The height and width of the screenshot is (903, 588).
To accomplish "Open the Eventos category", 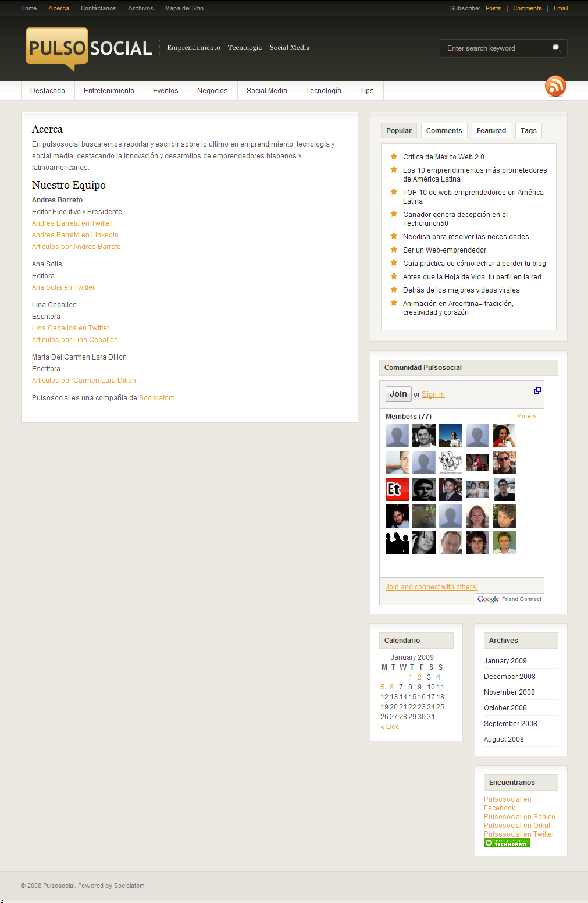I will click(x=166, y=91).
